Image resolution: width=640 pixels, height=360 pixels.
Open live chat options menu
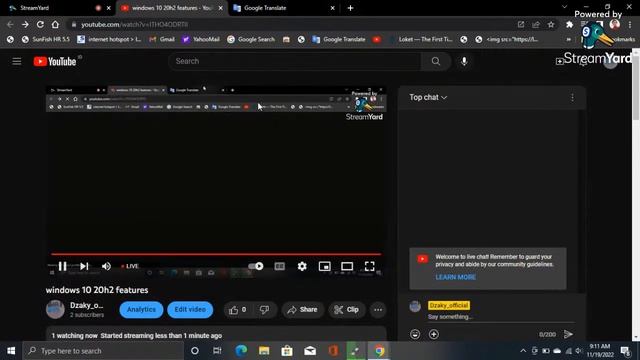[572, 97]
